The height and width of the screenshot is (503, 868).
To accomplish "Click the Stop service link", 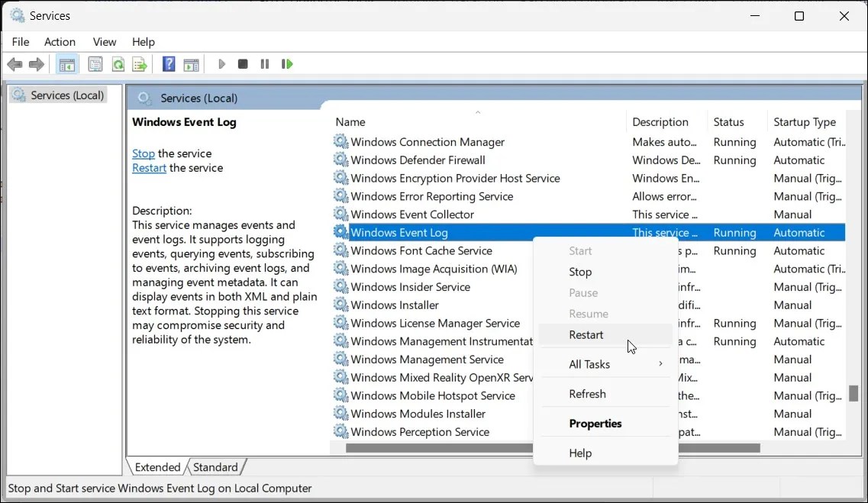I will [x=143, y=153].
